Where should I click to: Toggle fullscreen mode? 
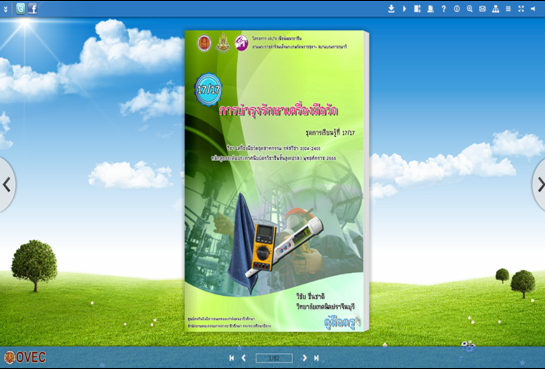click(521, 9)
